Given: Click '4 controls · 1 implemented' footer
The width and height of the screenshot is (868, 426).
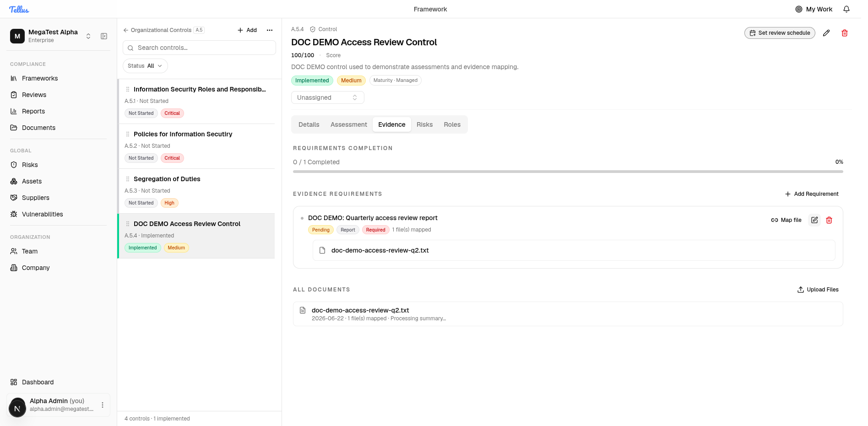Looking at the screenshot, I should [157, 419].
